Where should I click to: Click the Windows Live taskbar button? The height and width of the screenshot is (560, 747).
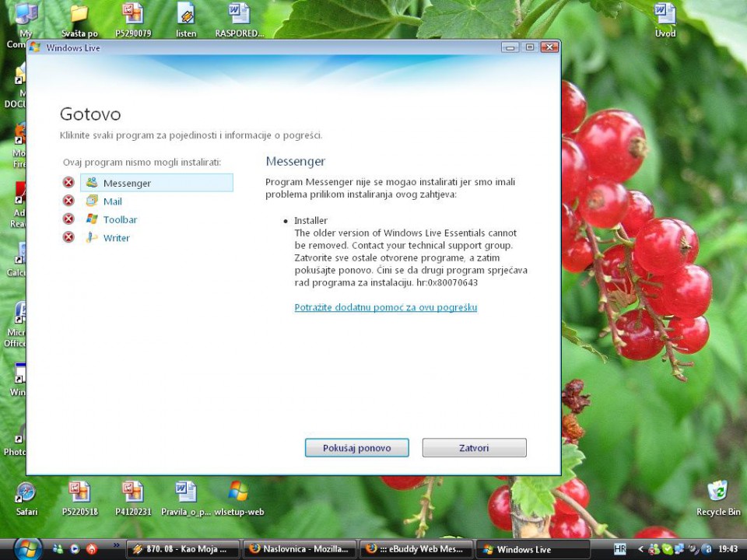[534, 549]
